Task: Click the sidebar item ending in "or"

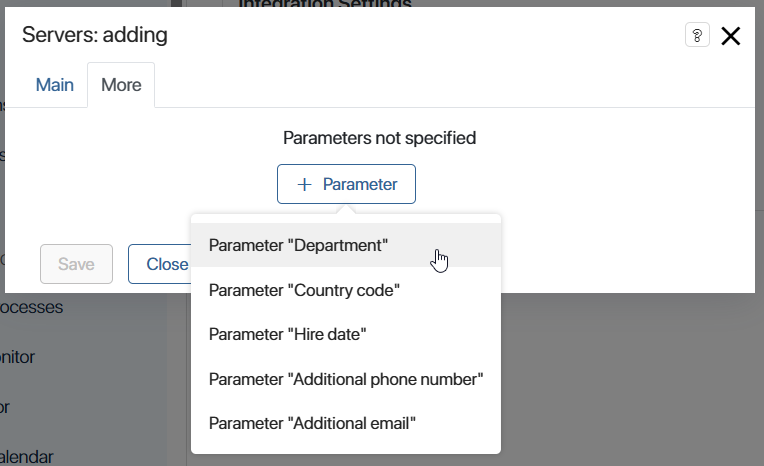Action: (x=5, y=407)
